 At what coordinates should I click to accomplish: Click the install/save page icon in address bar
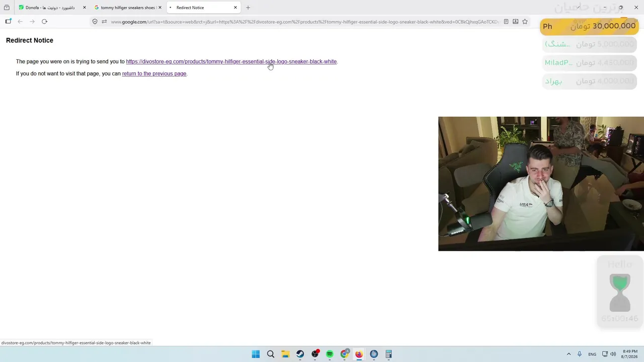516,22
